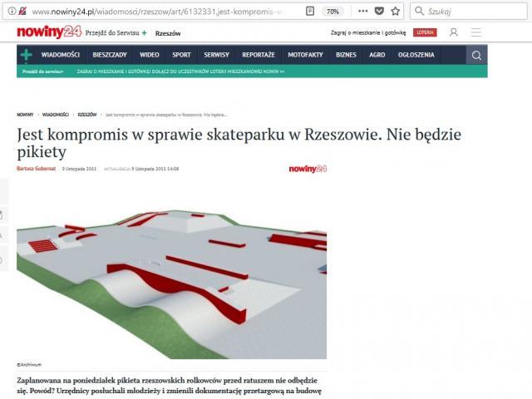Click the RZESZÓW breadcrumb link

click(86, 114)
